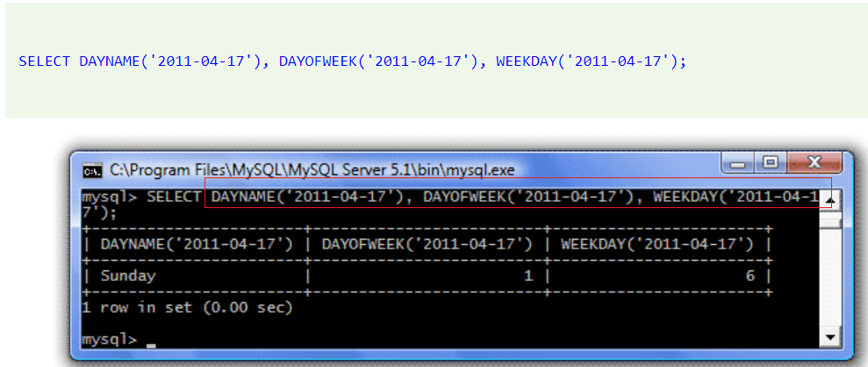Click the console vertical scrollbar thumb
This screenshot has height=367, width=868.
[829, 222]
